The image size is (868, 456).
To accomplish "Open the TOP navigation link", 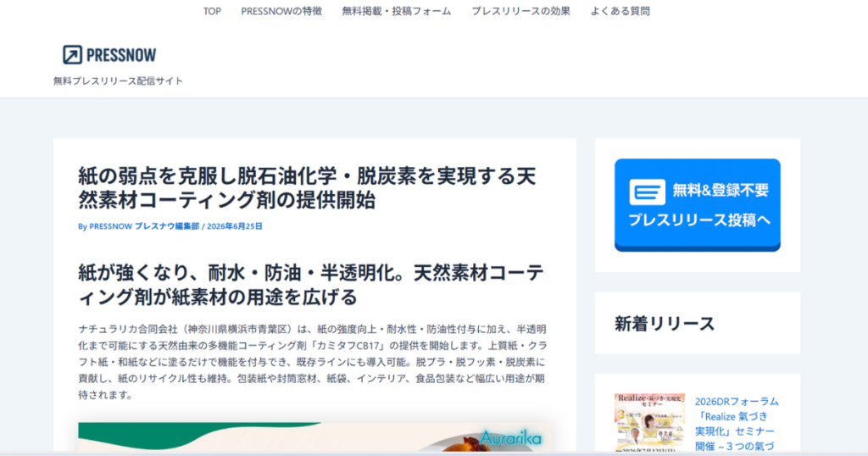I will pyautogui.click(x=212, y=11).
